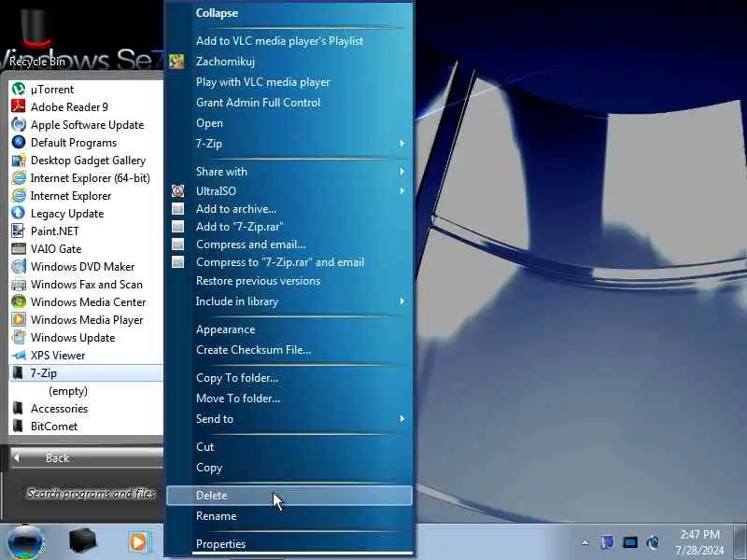Expand the Send to submenu arrow
Screen dimensions: 747x560
tap(402, 419)
